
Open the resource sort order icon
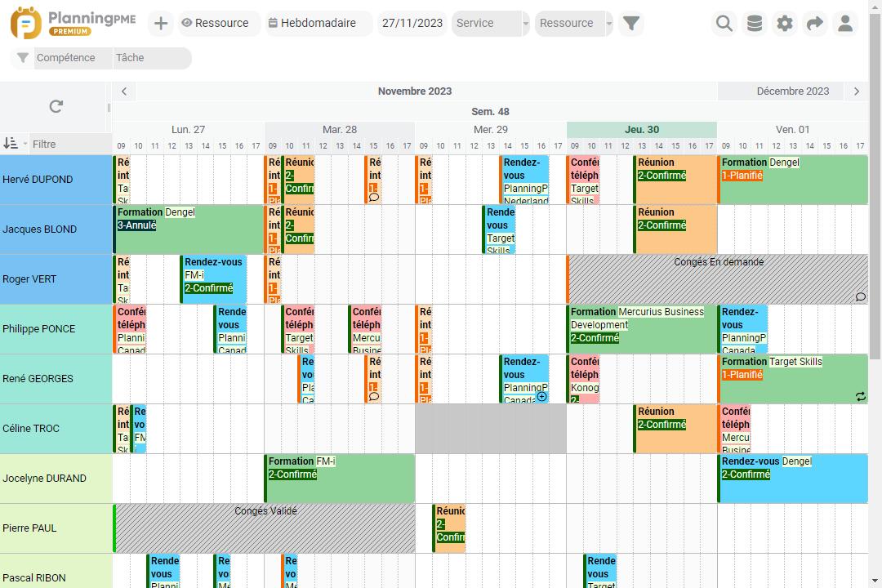point(11,144)
